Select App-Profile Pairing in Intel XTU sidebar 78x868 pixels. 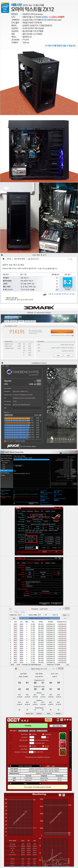point(6,458)
